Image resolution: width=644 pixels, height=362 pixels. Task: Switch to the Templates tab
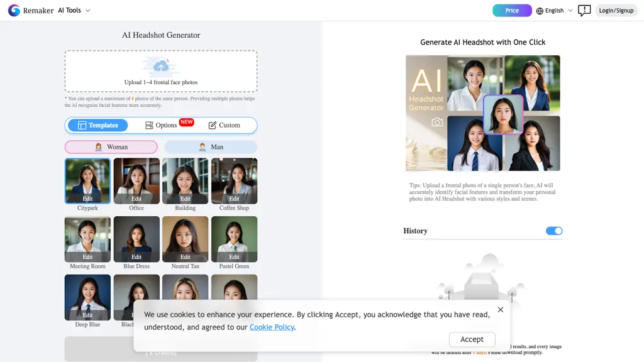click(x=98, y=125)
